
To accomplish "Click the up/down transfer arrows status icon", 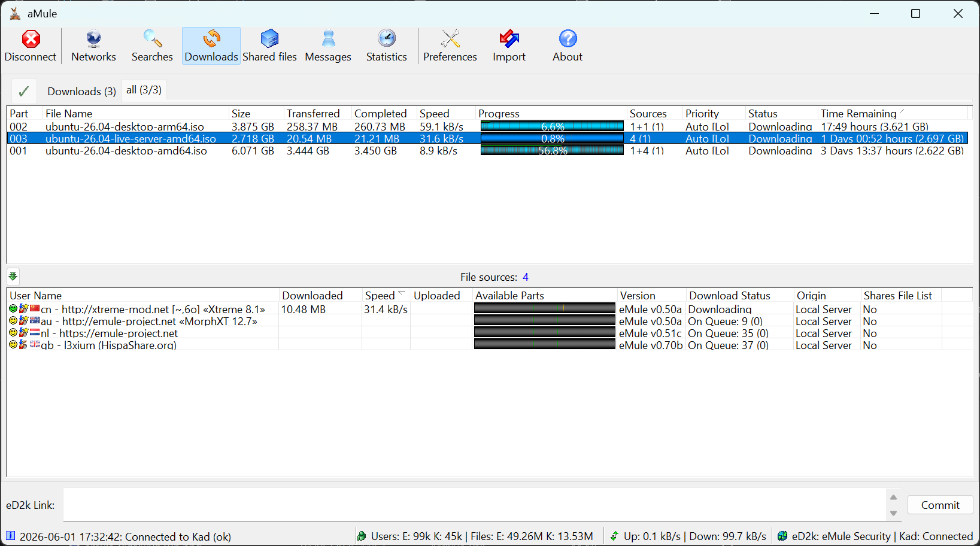I will click(x=614, y=536).
